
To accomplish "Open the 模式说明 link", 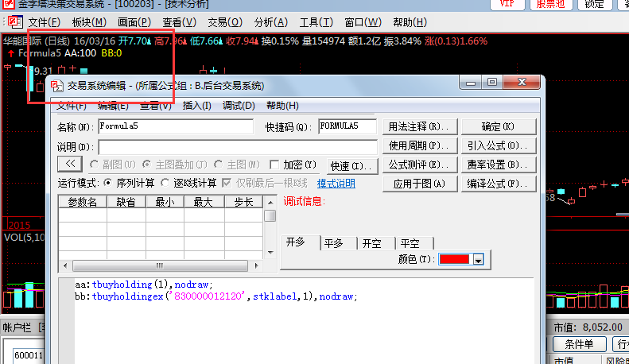I will (x=336, y=184).
